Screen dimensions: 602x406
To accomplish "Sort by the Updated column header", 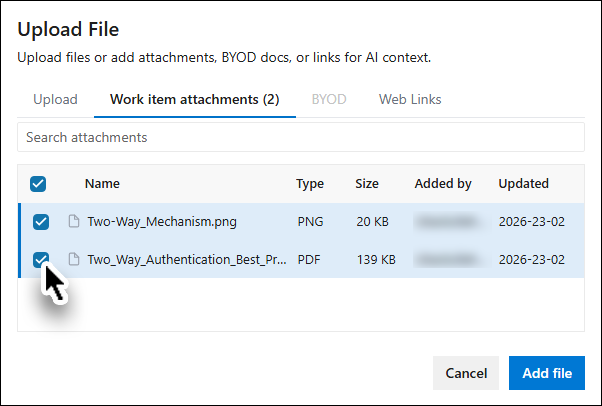I will 523,184.
